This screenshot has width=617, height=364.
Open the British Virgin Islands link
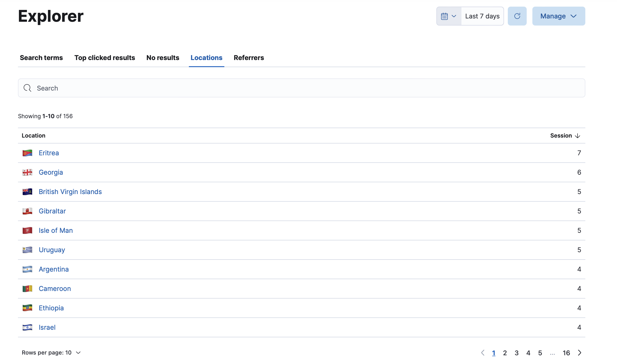(x=70, y=191)
